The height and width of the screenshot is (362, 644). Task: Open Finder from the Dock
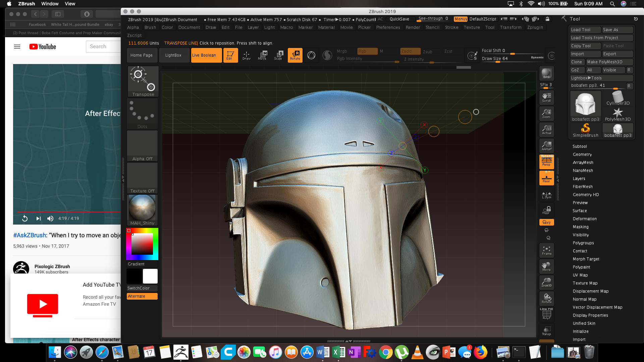(x=55, y=352)
